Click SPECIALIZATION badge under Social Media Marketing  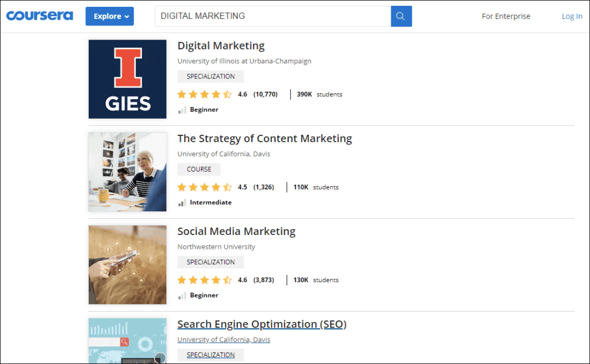(211, 262)
